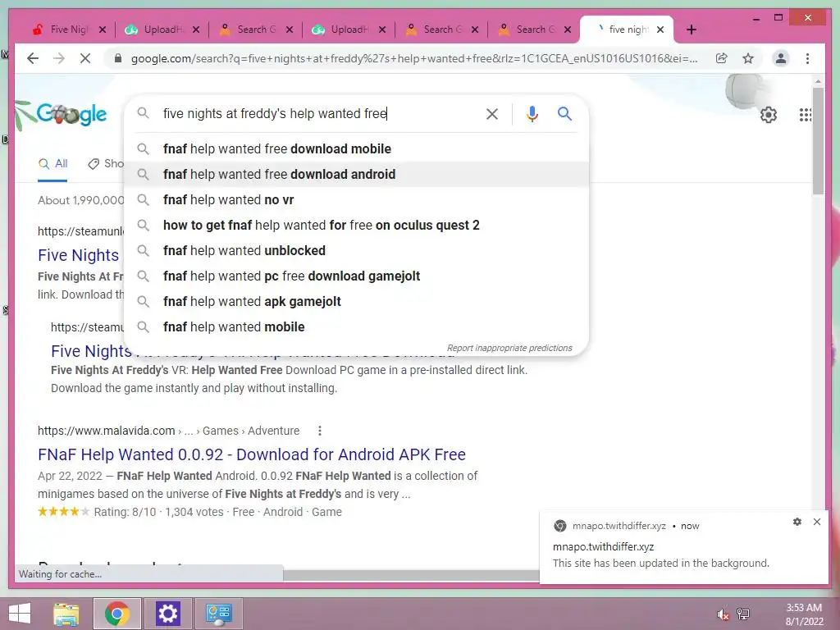
Task: Stop loading the current page
Action: [85, 58]
